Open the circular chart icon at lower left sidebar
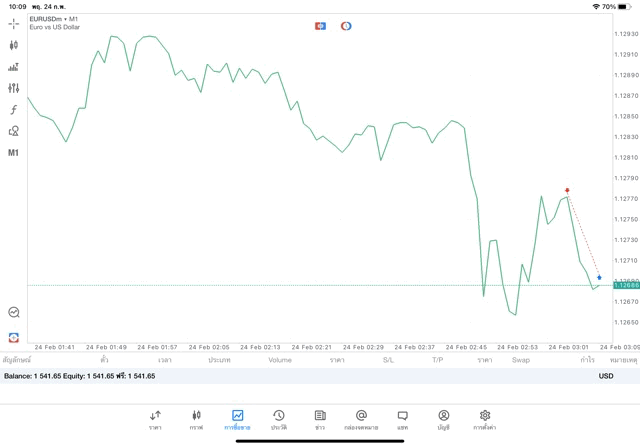640x447 pixels. 14,313
